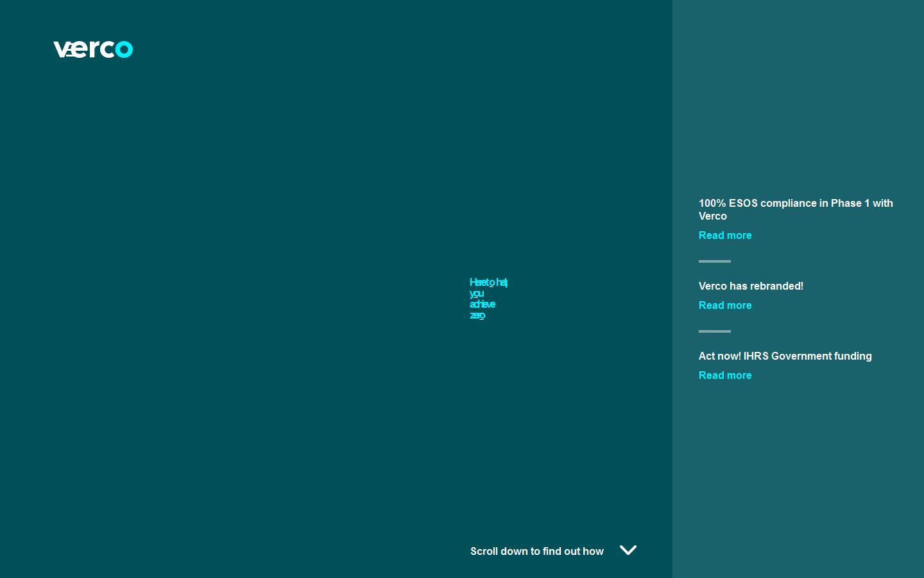Click the divider line under ESOS article
Image resolution: width=924 pixels, height=578 pixels.
coord(714,261)
